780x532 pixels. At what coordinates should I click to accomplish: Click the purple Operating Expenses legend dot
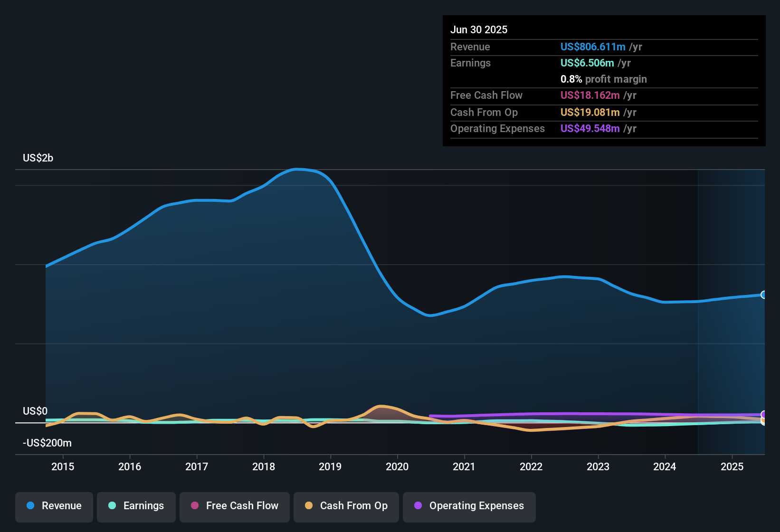[418, 506]
